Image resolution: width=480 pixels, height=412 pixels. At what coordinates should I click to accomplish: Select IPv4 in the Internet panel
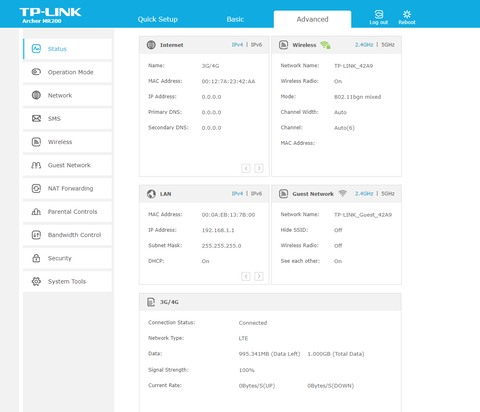point(237,45)
